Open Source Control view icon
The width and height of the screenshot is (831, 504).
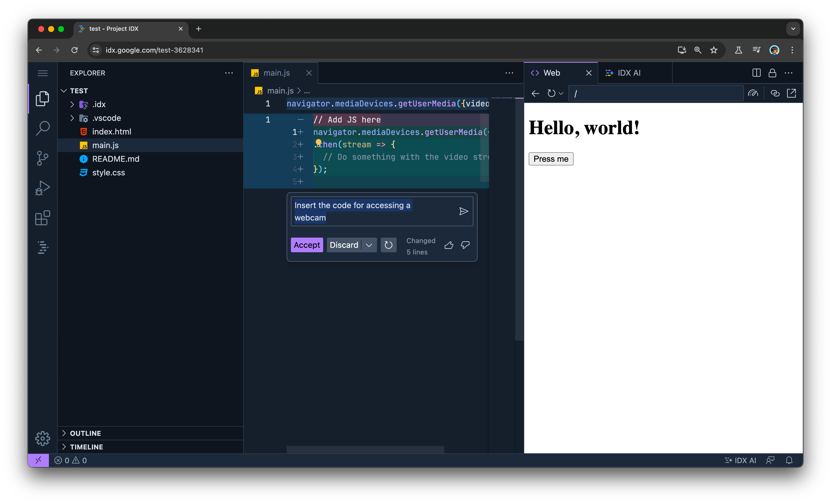(42, 158)
